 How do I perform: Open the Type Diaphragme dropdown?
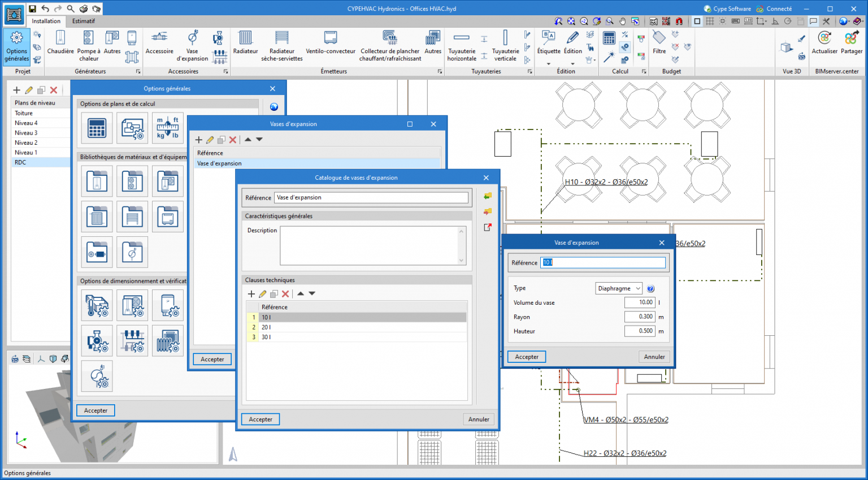pyautogui.click(x=619, y=288)
